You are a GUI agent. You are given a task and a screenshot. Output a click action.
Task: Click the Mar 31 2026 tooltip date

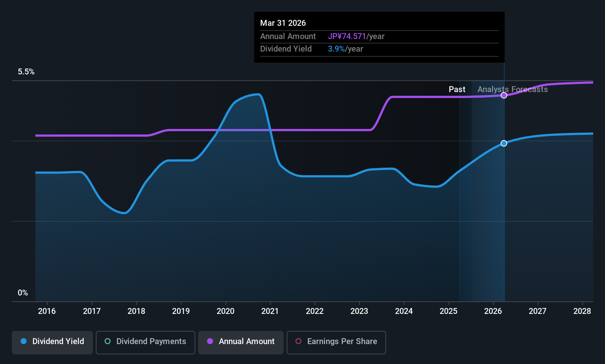click(283, 23)
